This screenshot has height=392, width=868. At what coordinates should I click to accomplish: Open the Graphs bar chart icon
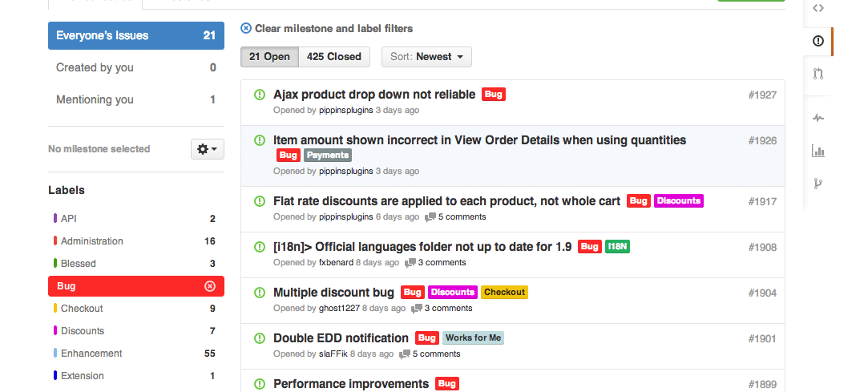818,151
